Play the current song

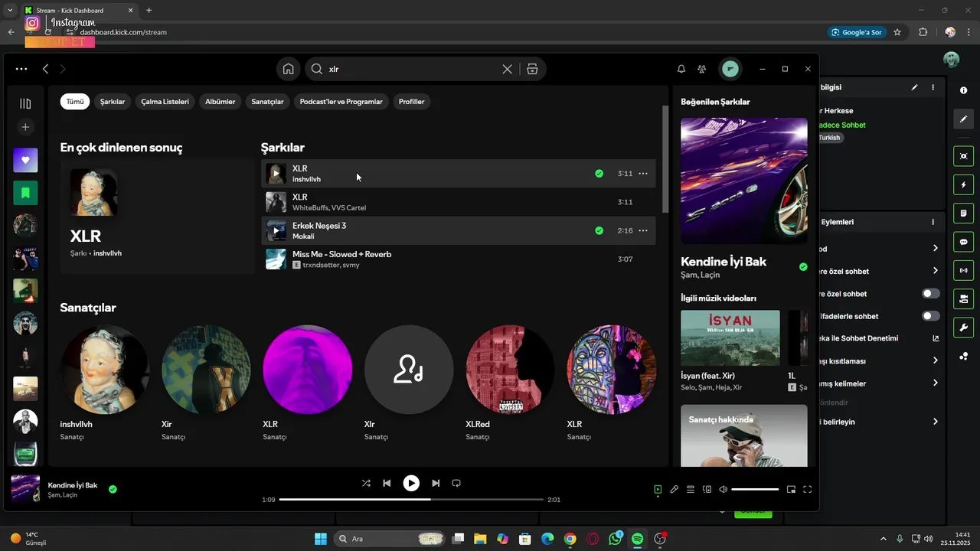coord(411,483)
